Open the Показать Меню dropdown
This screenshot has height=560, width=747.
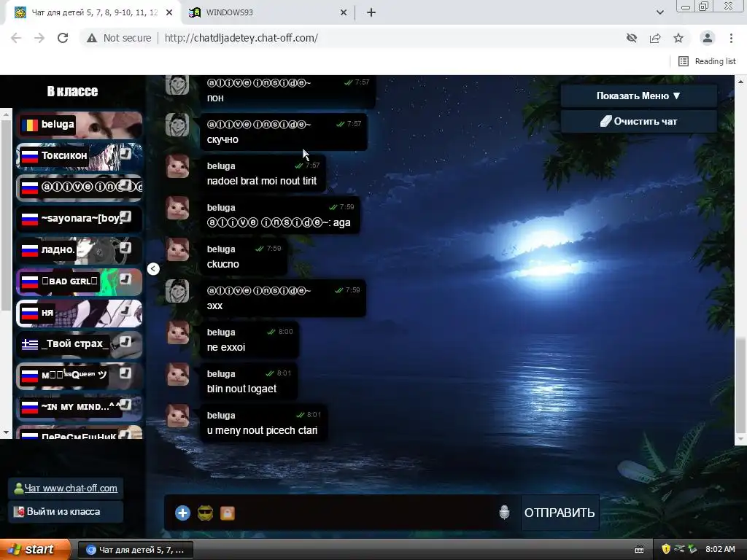point(638,96)
